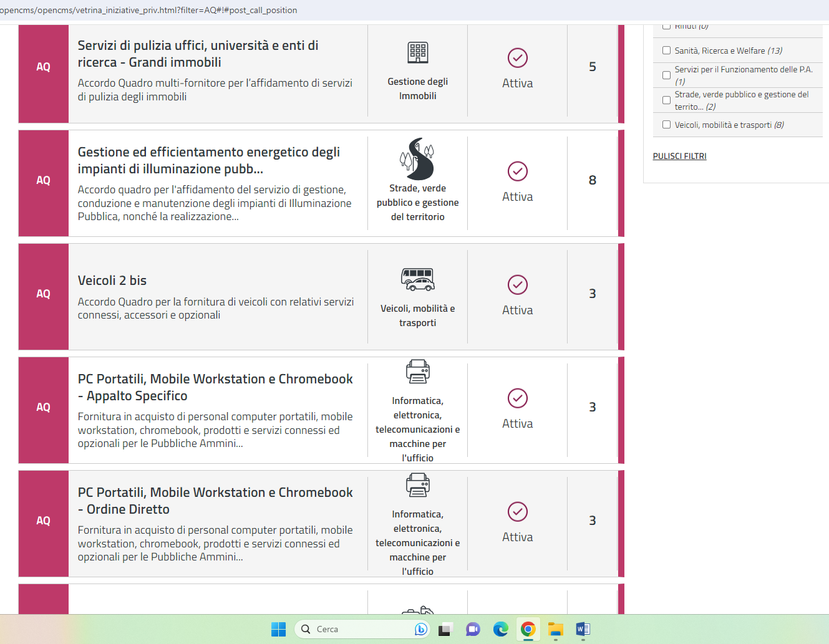Screen dimensions: 829x644
Task: Open the Windows Start menu
Action: tap(278, 629)
